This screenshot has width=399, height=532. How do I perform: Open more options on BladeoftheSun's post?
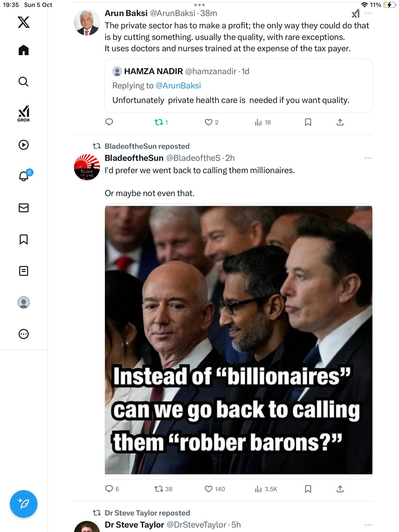click(x=368, y=158)
